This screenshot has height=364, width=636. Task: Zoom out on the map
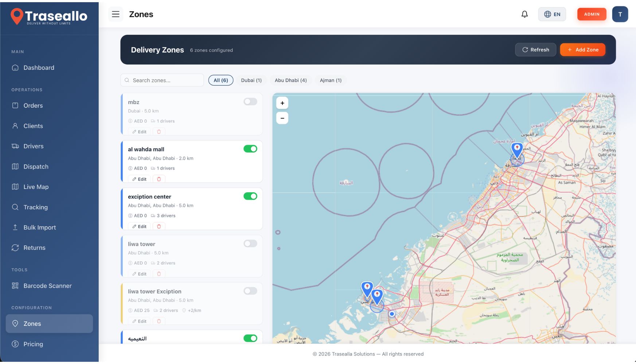click(x=282, y=118)
